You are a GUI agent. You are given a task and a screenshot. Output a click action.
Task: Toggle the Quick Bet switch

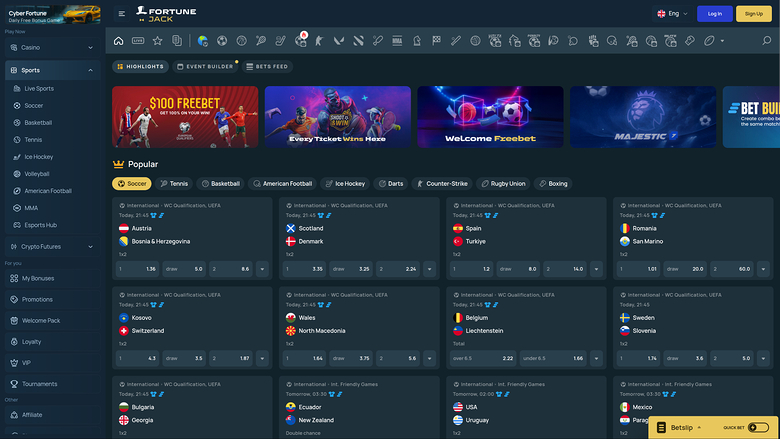758,427
